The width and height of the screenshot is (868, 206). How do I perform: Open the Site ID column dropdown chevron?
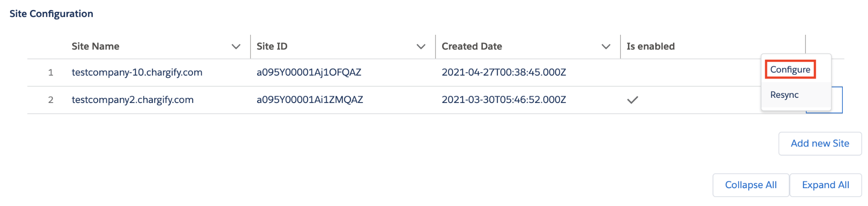click(x=421, y=47)
